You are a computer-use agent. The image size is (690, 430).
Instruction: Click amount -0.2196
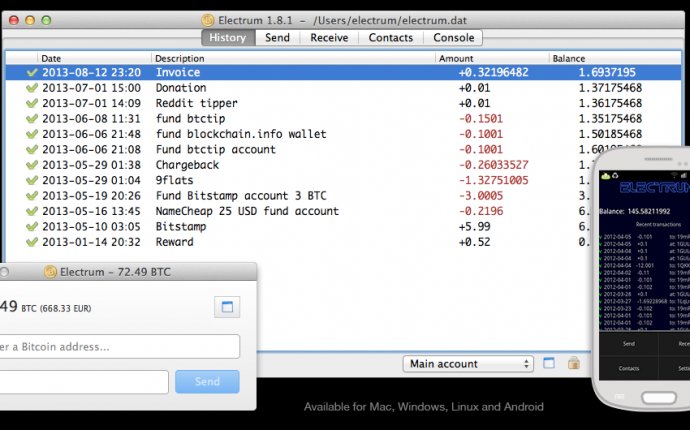[481, 211]
